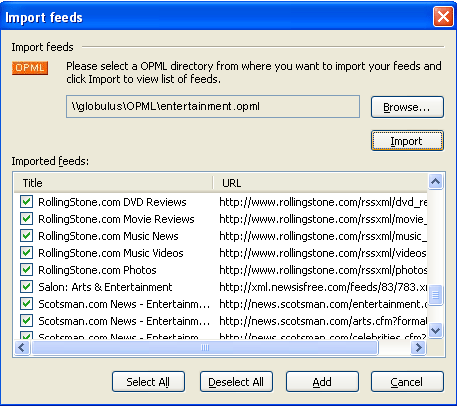
Task: Select row titled RollingStone.com Music Videos
Action: click(x=111, y=253)
